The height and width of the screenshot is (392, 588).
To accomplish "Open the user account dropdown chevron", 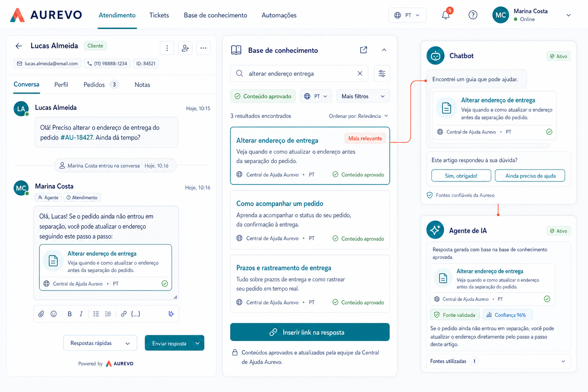I will [x=568, y=15].
